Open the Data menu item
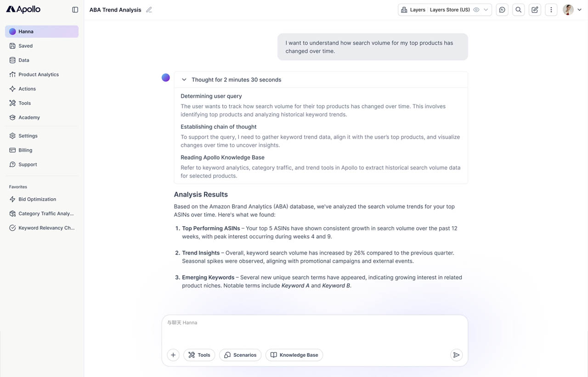The image size is (588, 377). pos(24,60)
